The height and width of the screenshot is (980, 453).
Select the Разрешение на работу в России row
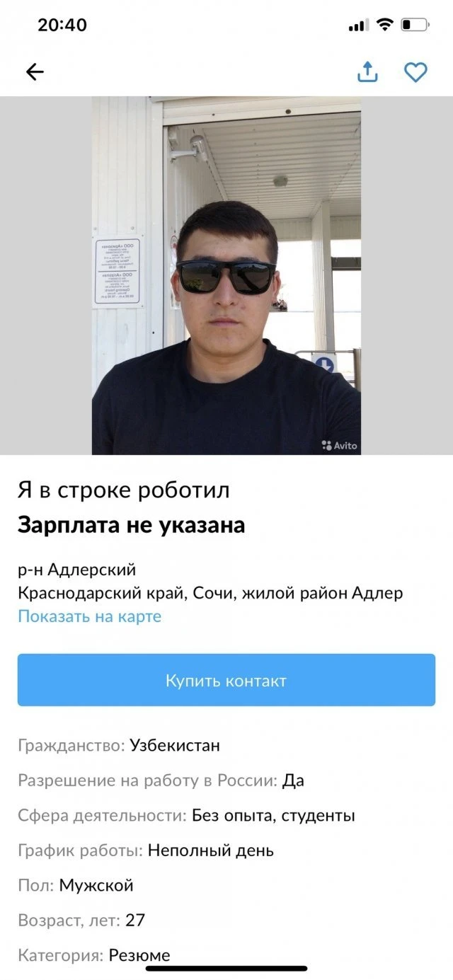[x=161, y=780]
